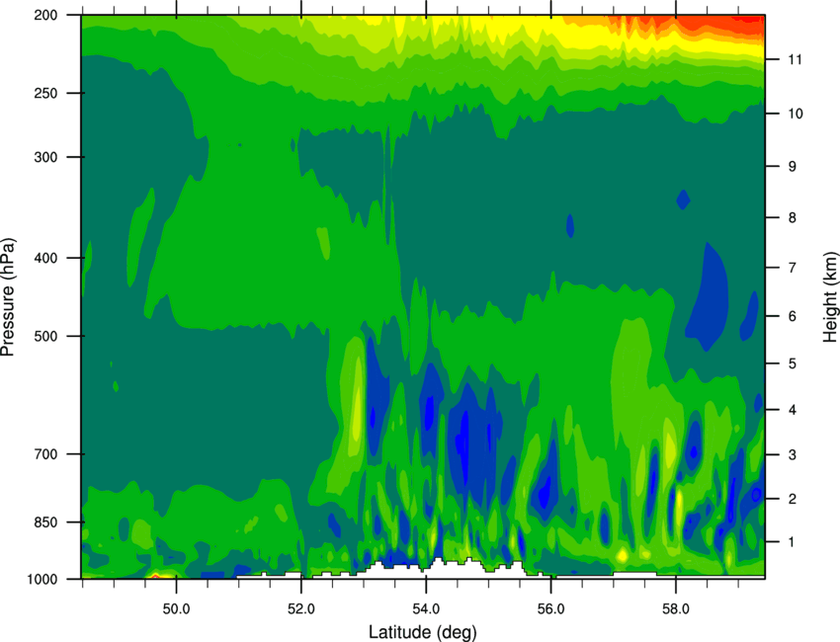Image resolution: width=840 pixels, height=642 pixels.
Task: Click height tick label 6
Action: pos(793,316)
